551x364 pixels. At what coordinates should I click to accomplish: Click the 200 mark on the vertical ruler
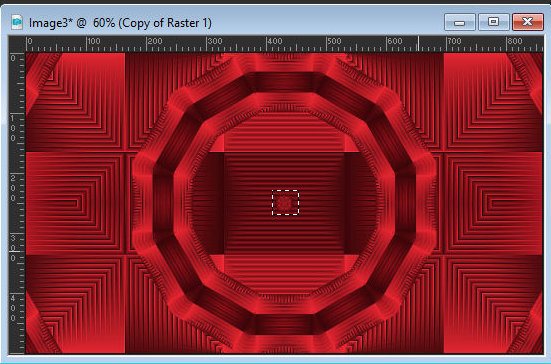13,188
